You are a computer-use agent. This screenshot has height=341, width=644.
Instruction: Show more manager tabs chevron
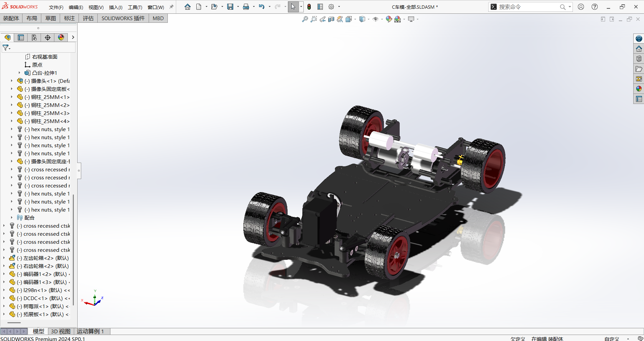[x=73, y=37]
